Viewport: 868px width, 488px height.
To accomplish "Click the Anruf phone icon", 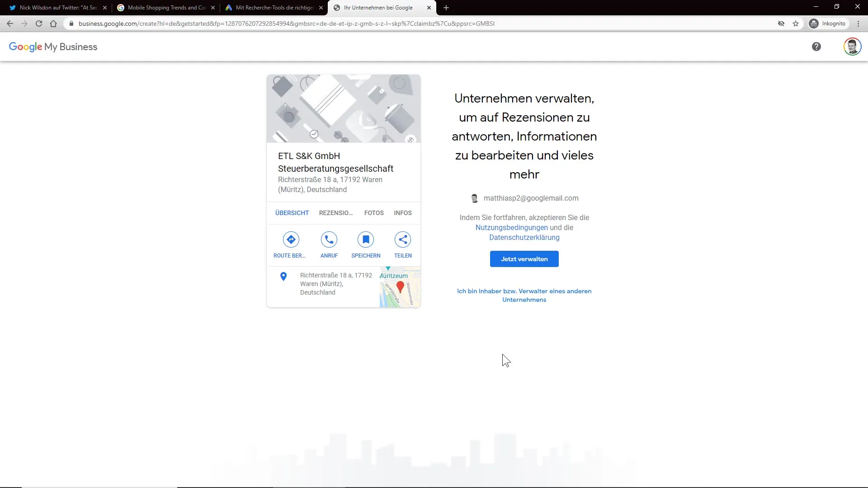I will pyautogui.click(x=329, y=239).
